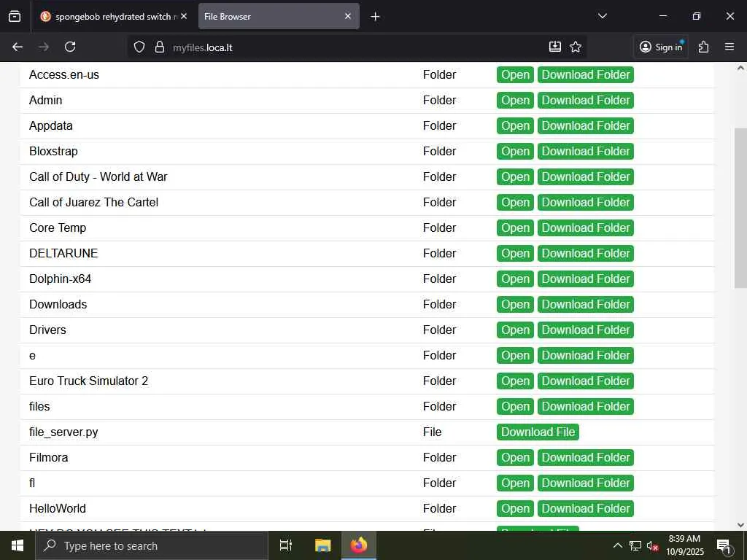Open the HelloWorld folder
Screen dimensions: 747x560
click(515, 508)
